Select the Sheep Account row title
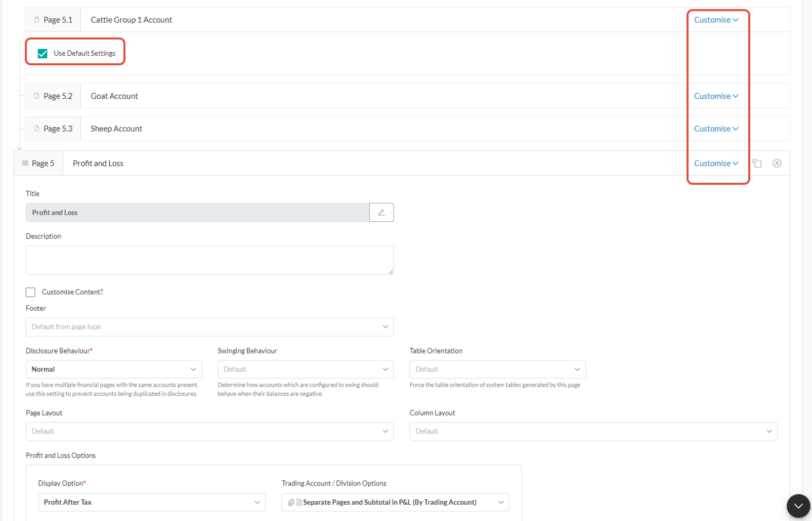Screen dimensions: 812x521 point(116,129)
